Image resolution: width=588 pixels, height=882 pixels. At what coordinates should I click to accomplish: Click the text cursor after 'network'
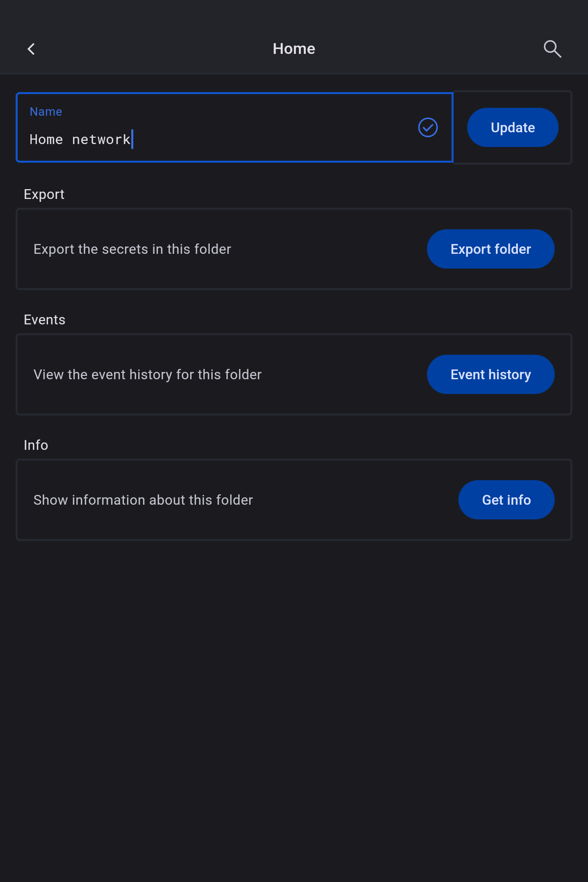tap(132, 140)
